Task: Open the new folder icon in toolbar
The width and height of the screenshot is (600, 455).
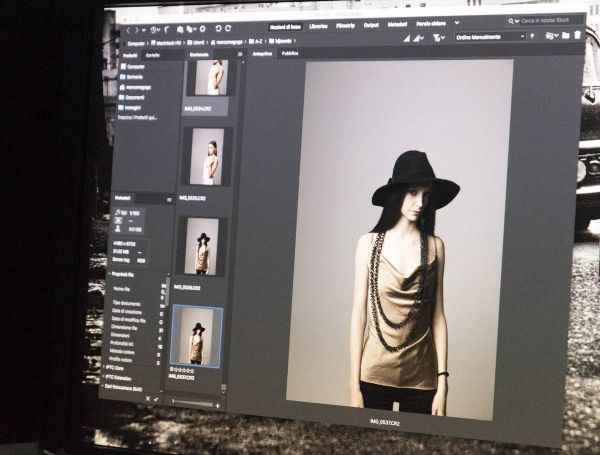Action: point(565,36)
